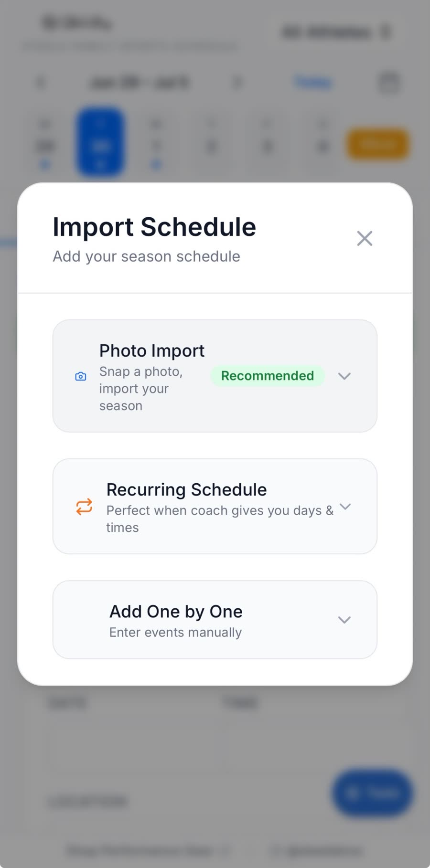The width and height of the screenshot is (430, 868).
Task: Choose the Recurring Schedule option
Action: pos(215,507)
